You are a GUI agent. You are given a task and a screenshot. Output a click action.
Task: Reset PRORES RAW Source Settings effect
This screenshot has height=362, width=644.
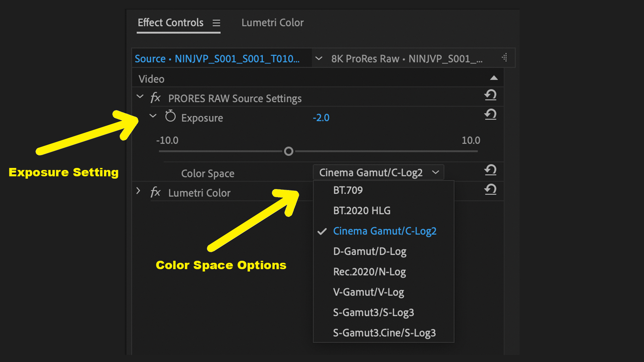click(490, 95)
